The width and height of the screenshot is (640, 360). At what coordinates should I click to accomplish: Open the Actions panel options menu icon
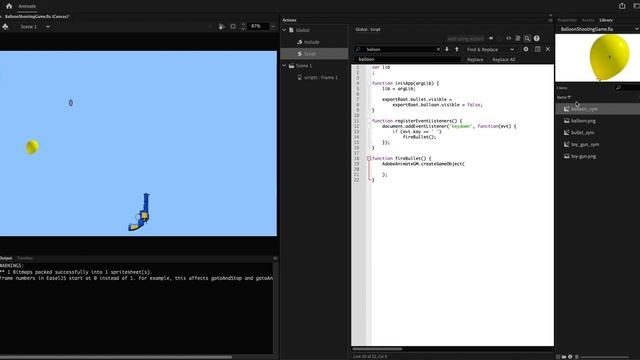550,20
